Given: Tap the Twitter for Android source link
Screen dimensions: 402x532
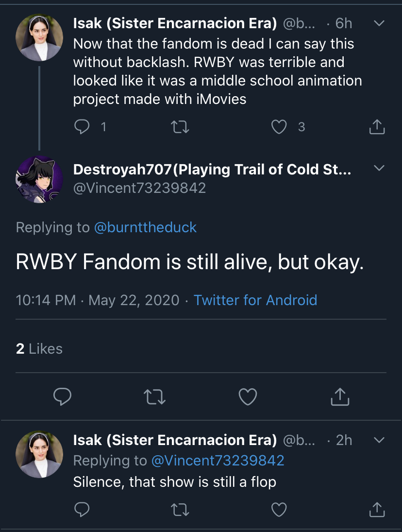Looking at the screenshot, I should tap(255, 300).
